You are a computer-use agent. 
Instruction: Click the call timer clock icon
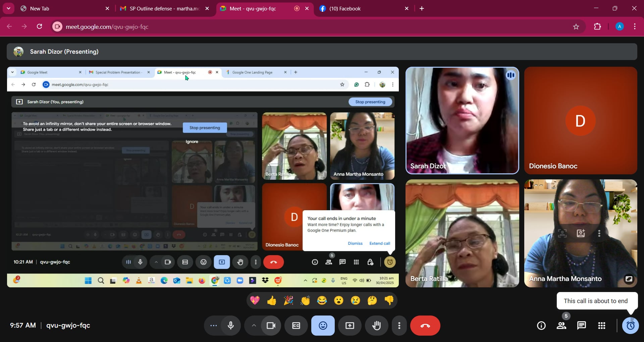(630, 326)
